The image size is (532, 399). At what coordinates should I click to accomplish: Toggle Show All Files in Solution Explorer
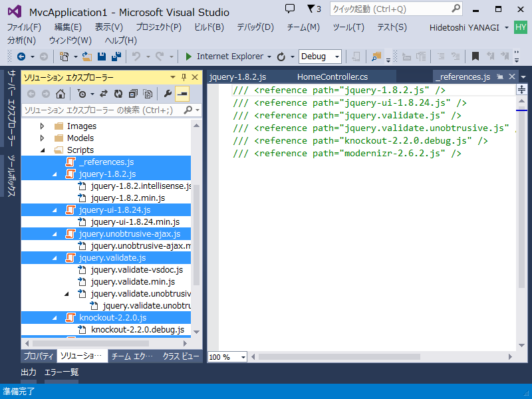pos(148,94)
